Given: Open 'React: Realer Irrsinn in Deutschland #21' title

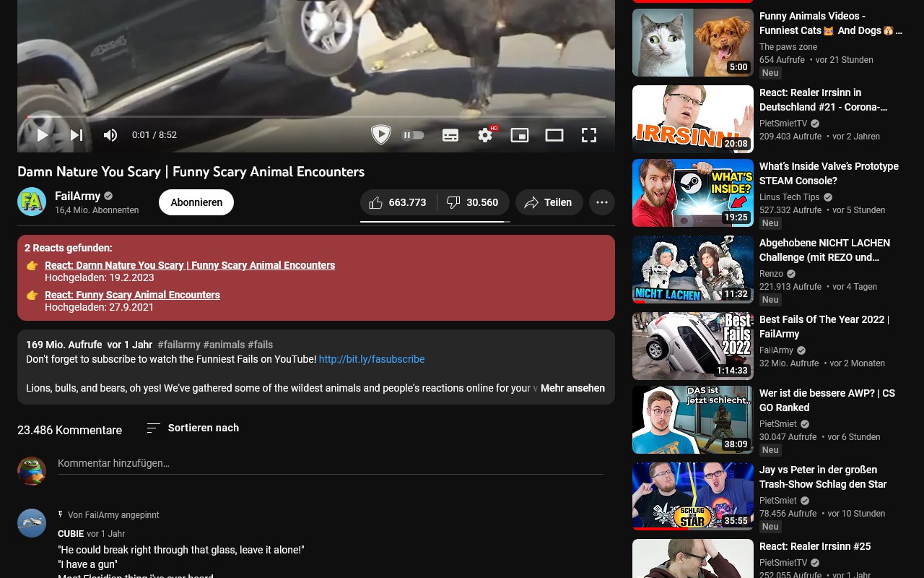Looking at the screenshot, I should pyautogui.click(x=823, y=100).
